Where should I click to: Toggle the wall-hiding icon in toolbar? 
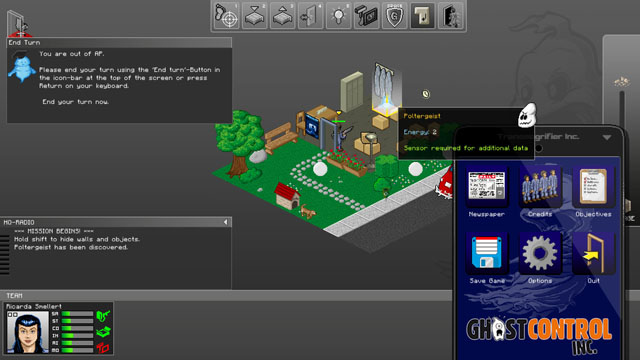tap(422, 16)
